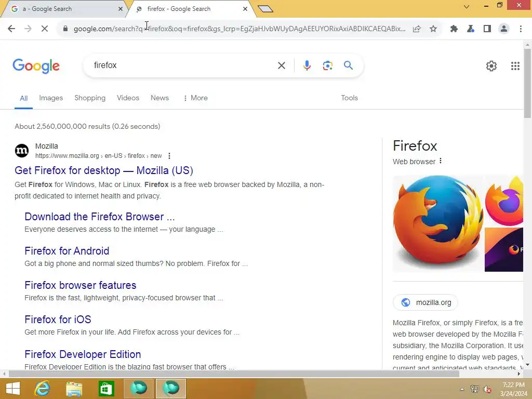The image size is (532, 399).
Task: Open 'Firefox Developer Edition' link
Action: coord(83,354)
